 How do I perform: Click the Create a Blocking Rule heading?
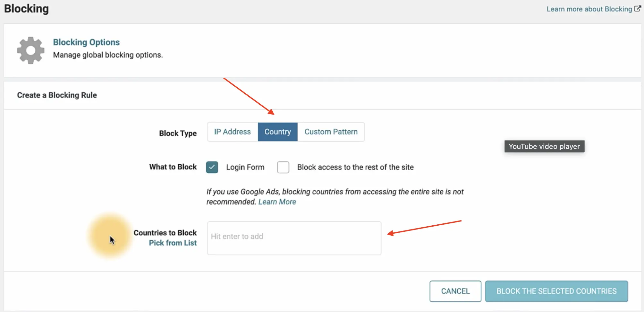coord(57,95)
